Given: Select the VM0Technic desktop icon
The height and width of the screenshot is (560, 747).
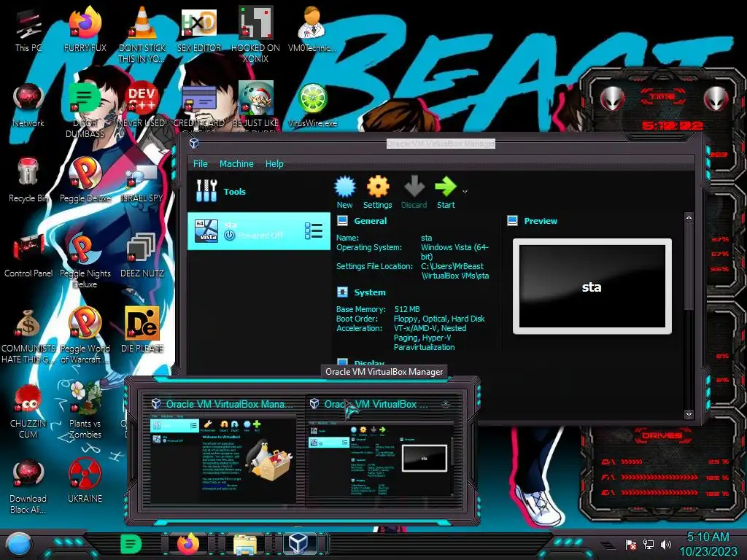Looking at the screenshot, I should point(312,30).
